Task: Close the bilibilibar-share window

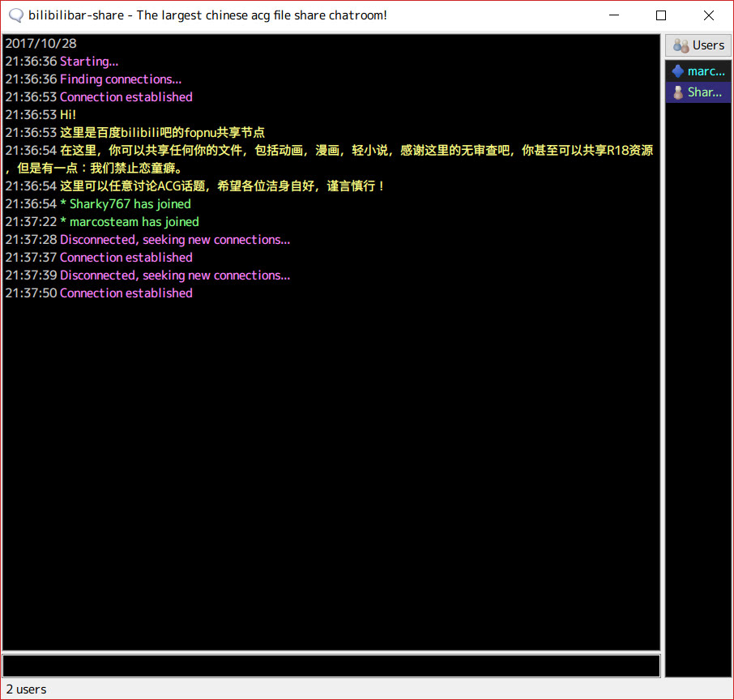Action: click(709, 15)
